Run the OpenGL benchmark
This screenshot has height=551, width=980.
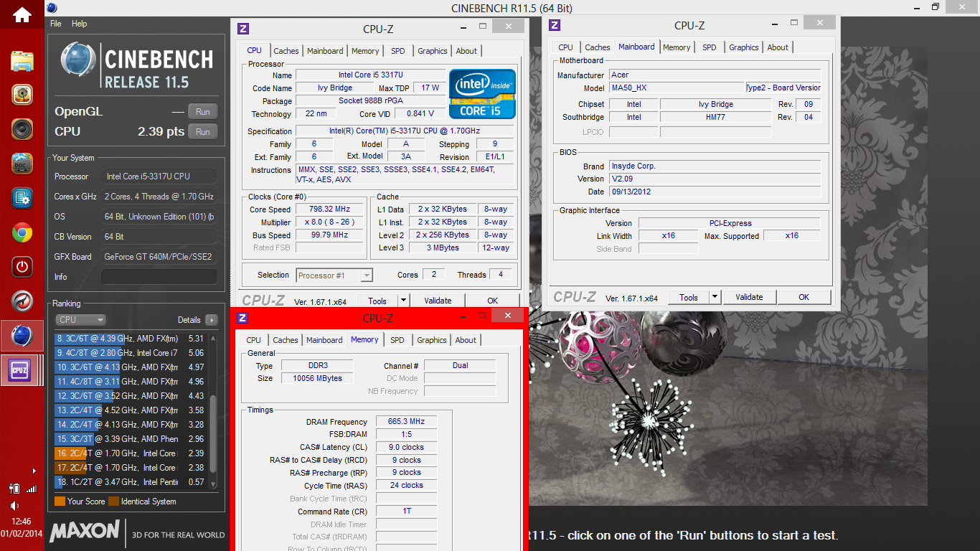tap(202, 112)
